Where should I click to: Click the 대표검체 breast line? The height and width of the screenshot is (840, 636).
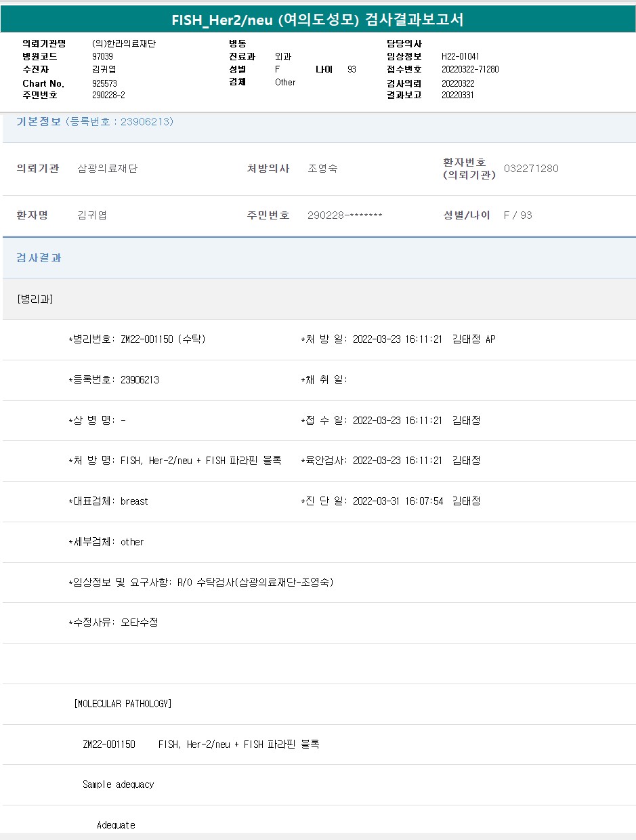tap(108, 501)
